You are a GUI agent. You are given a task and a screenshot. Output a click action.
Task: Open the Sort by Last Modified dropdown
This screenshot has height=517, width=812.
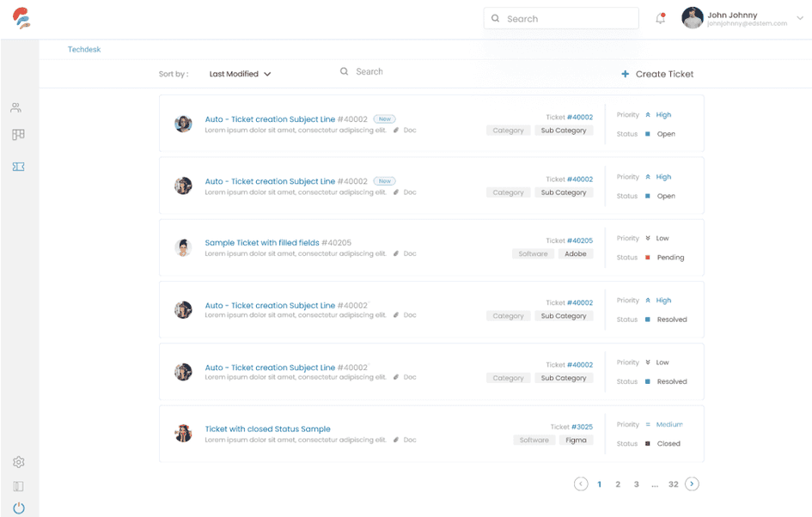(240, 74)
